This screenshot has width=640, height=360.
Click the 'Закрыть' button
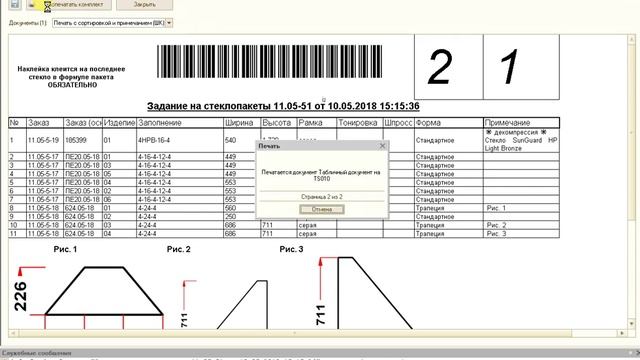pos(144,4)
